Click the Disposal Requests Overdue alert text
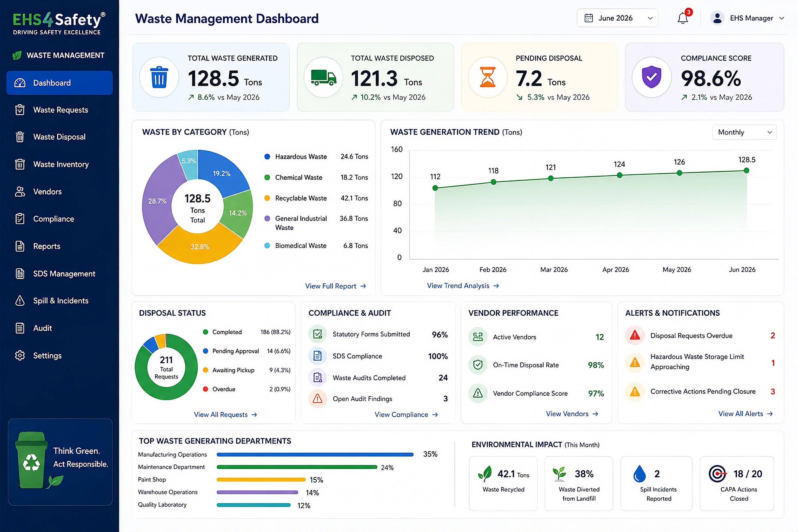Image resolution: width=798 pixels, height=532 pixels. (691, 336)
